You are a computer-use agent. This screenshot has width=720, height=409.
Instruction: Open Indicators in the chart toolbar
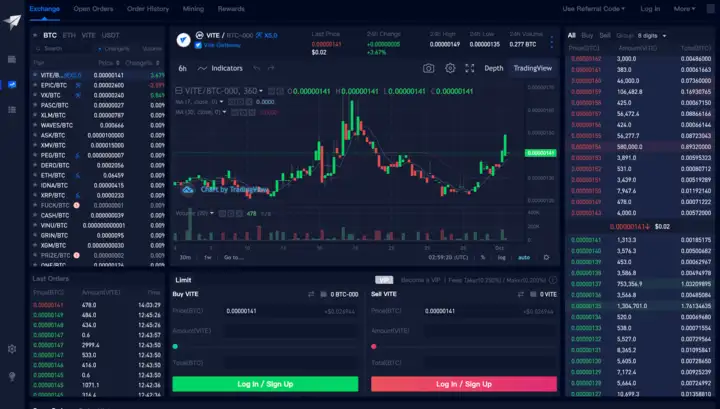click(x=221, y=68)
